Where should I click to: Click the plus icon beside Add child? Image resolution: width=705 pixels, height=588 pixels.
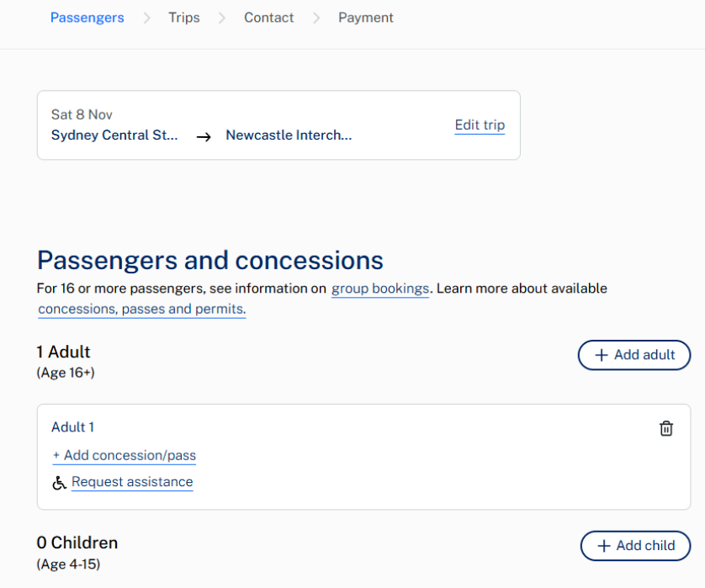604,546
